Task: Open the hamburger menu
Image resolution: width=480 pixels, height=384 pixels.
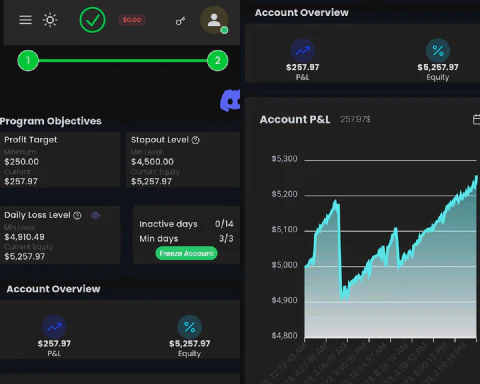Action: [25, 20]
